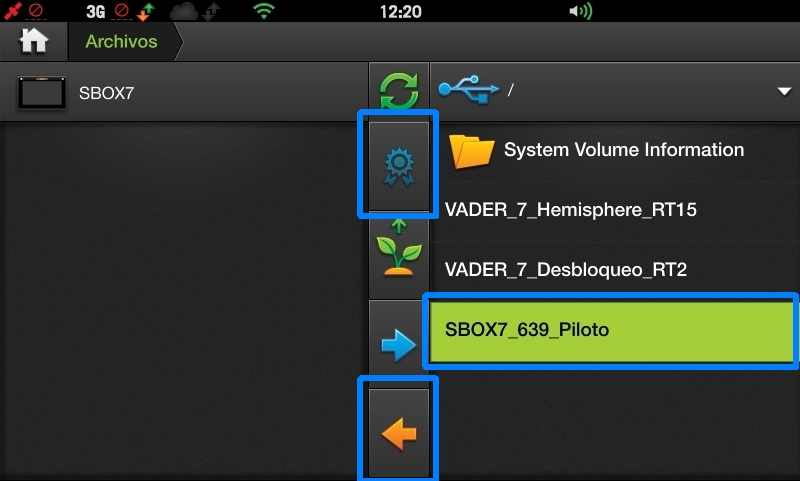800x481 pixels.
Task: Click the blue certificate ribbon icon
Action: 399,167
